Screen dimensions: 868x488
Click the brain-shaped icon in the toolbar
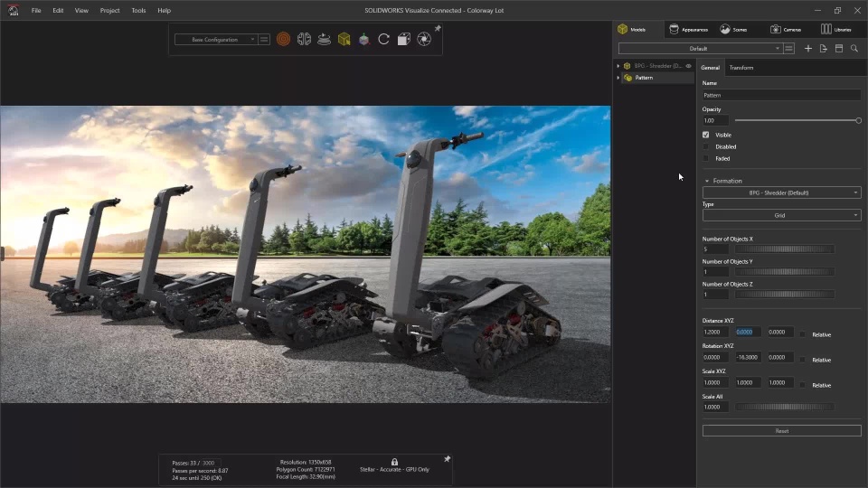tap(304, 40)
